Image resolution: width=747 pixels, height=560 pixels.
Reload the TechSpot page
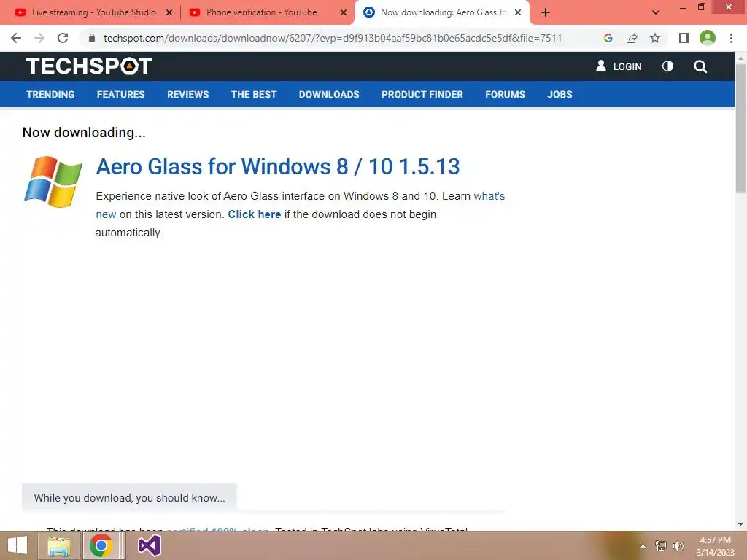click(63, 38)
